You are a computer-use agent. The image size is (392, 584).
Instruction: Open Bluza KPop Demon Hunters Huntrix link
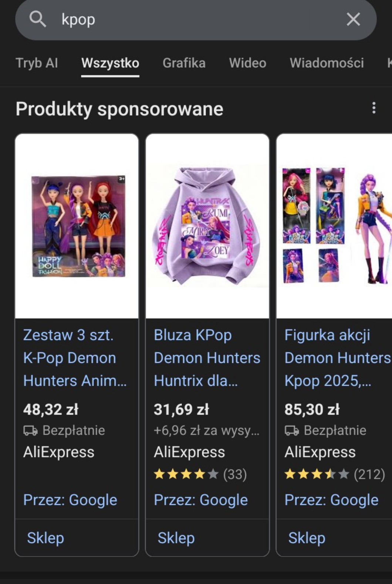pos(207,358)
